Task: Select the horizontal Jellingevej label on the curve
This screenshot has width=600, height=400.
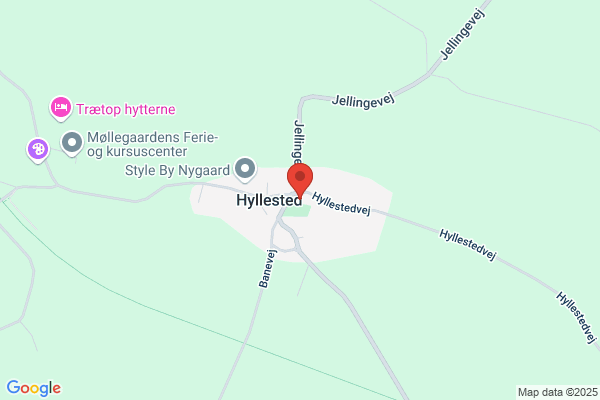Action: pyautogui.click(x=363, y=101)
